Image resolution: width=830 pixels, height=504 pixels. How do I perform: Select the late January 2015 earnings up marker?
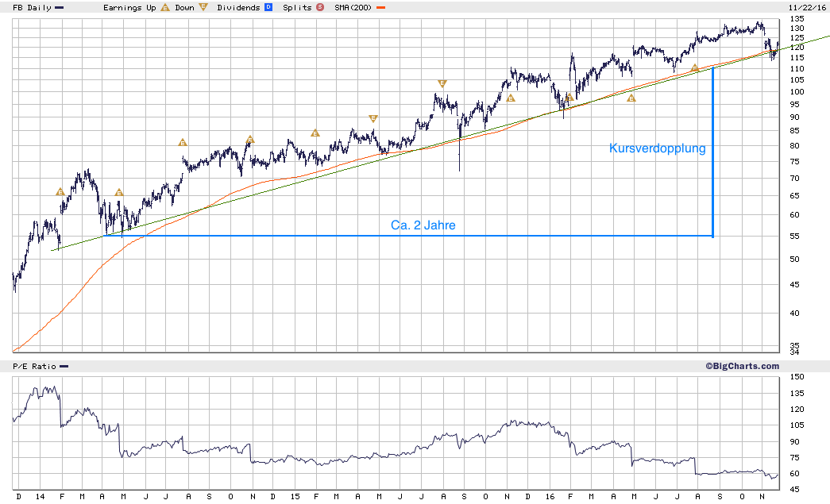[x=315, y=133]
